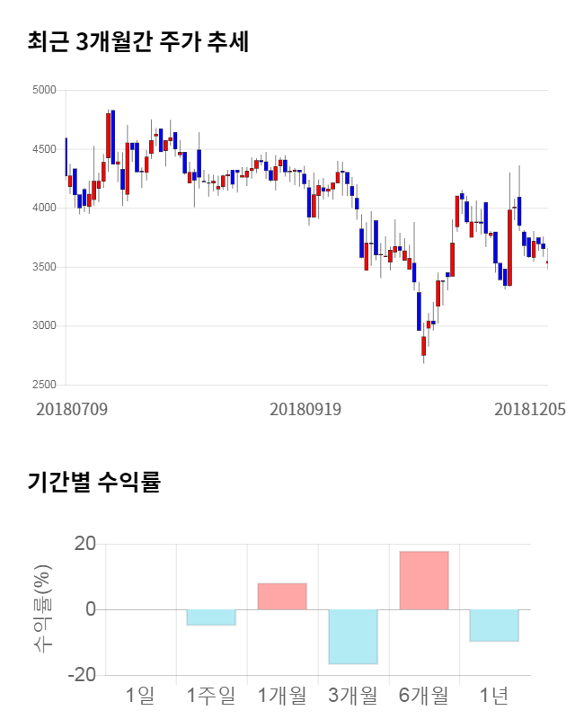Click the 1개월 red return bar
The image size is (575, 728).
coord(282,597)
